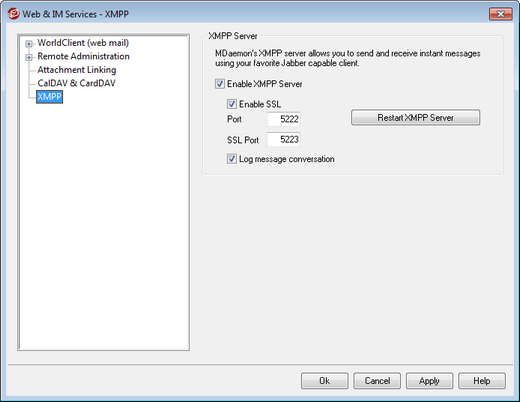Select Remote Administration tree item
This screenshot has width=520, height=402.
(x=83, y=56)
